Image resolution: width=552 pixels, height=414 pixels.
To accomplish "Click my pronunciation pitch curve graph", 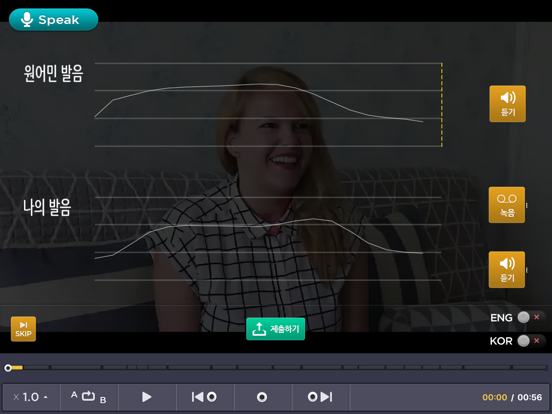I will (268, 239).
